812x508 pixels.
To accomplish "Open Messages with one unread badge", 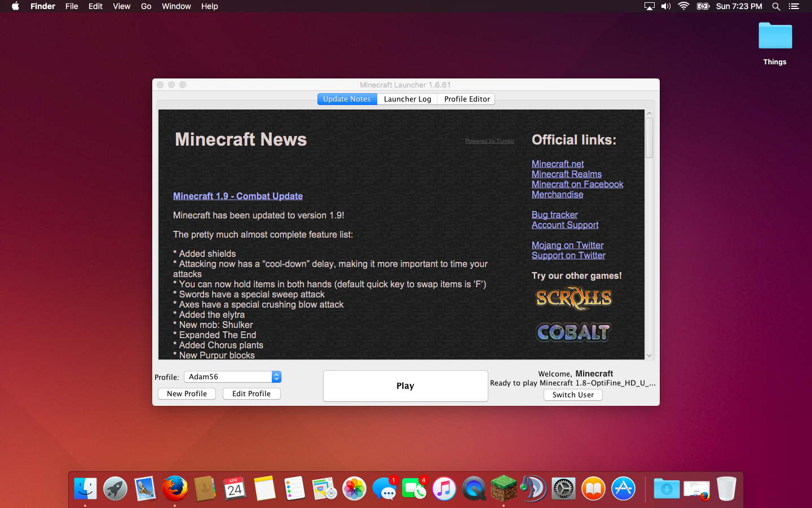I will click(385, 489).
